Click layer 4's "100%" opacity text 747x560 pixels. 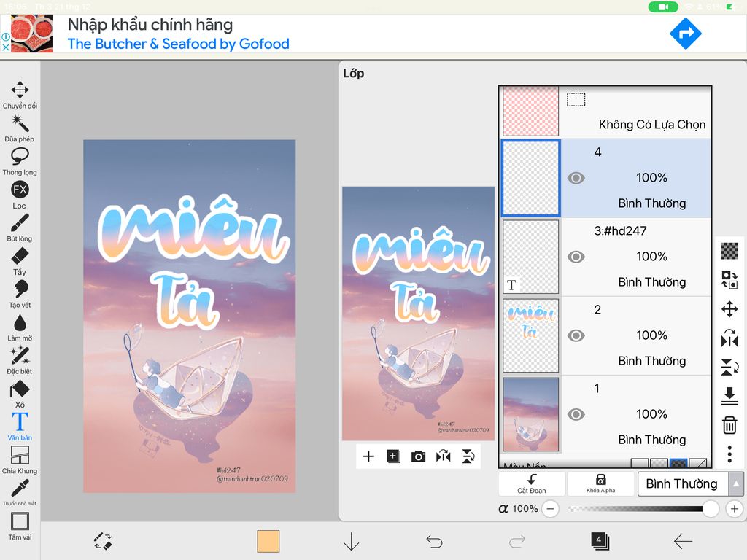tap(651, 178)
